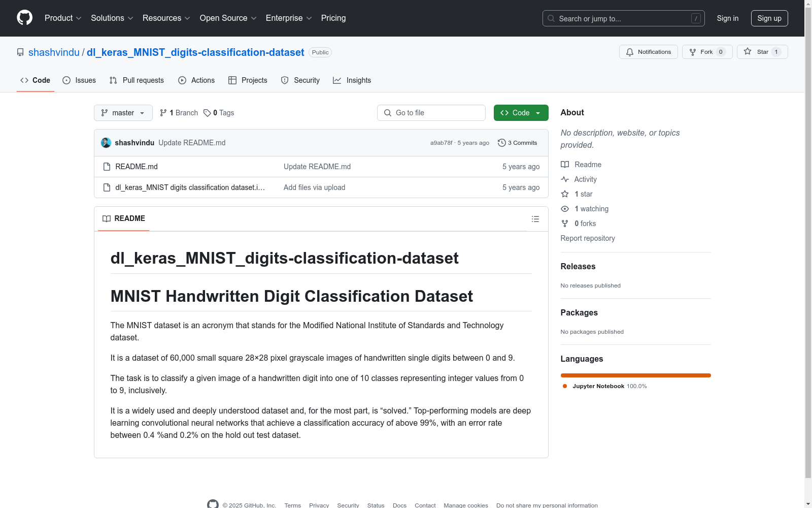Click the branch icon next to 1 Branch
Screen dimensions: 812x508
tap(163, 113)
